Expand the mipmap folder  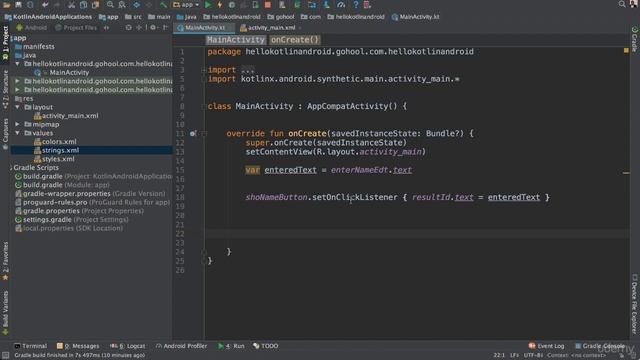point(18,124)
